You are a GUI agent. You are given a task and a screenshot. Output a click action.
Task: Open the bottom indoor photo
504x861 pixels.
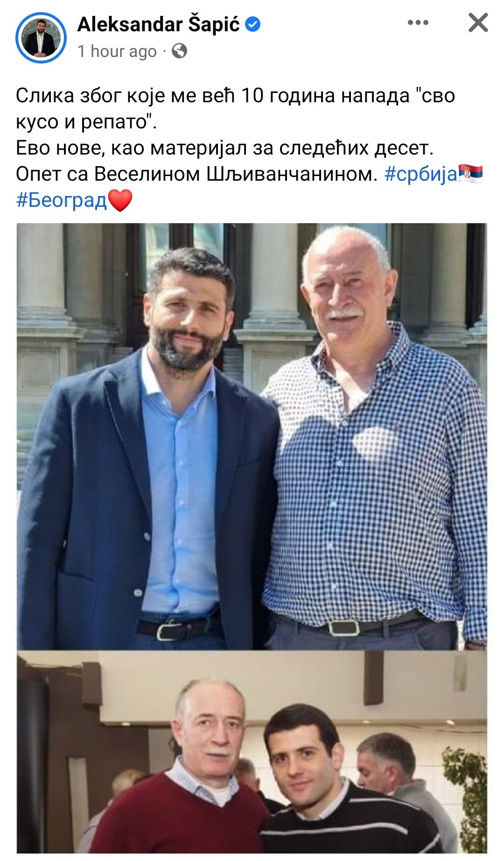(252, 755)
